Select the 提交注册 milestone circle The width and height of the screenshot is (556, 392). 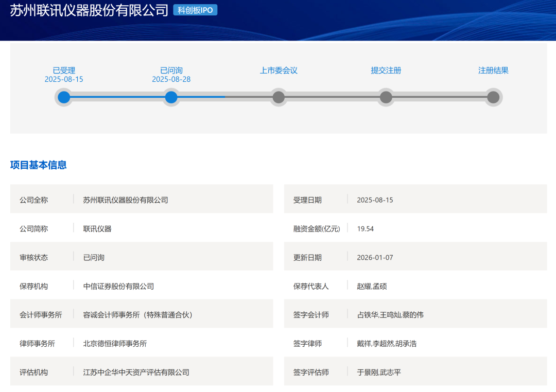click(x=386, y=97)
